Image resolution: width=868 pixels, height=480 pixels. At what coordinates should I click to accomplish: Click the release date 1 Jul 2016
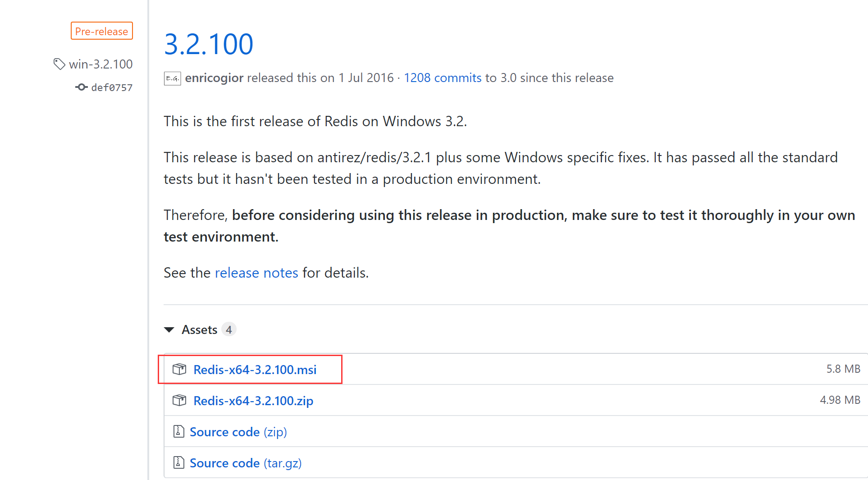(x=366, y=78)
